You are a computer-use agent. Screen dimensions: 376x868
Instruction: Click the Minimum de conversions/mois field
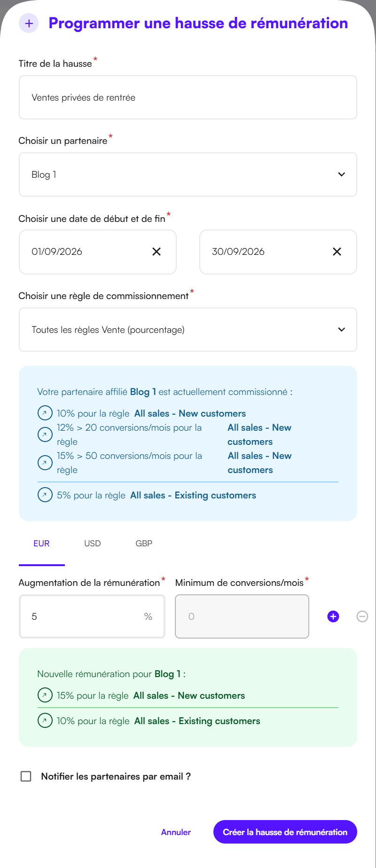[x=242, y=616]
